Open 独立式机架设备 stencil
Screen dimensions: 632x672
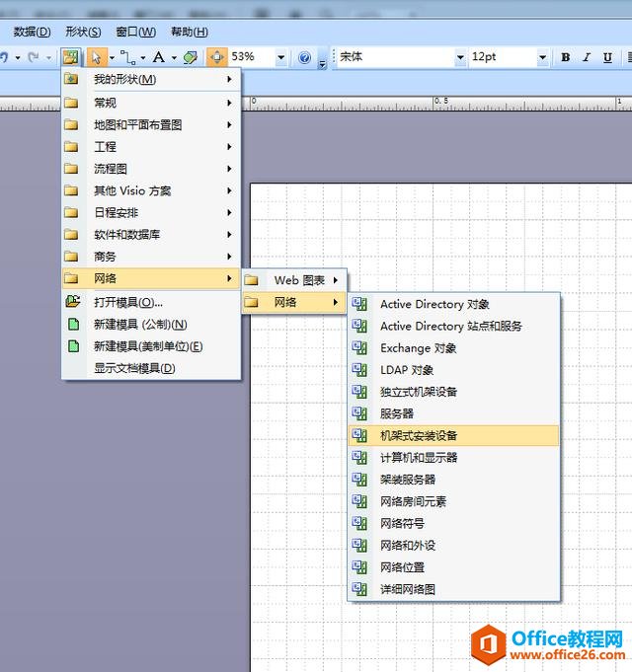coord(453,392)
